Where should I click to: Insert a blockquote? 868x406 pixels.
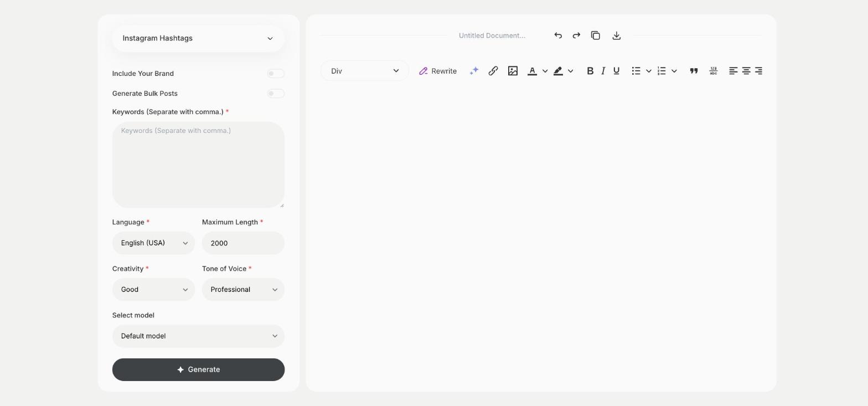(694, 71)
